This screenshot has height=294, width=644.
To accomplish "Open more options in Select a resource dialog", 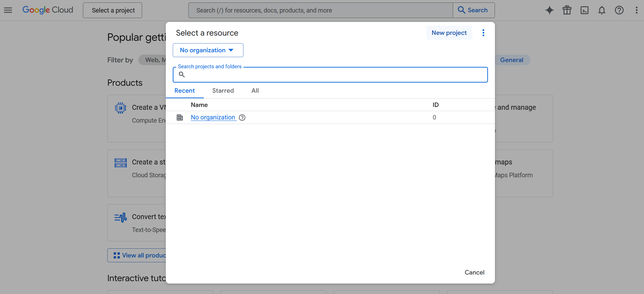I will [483, 33].
